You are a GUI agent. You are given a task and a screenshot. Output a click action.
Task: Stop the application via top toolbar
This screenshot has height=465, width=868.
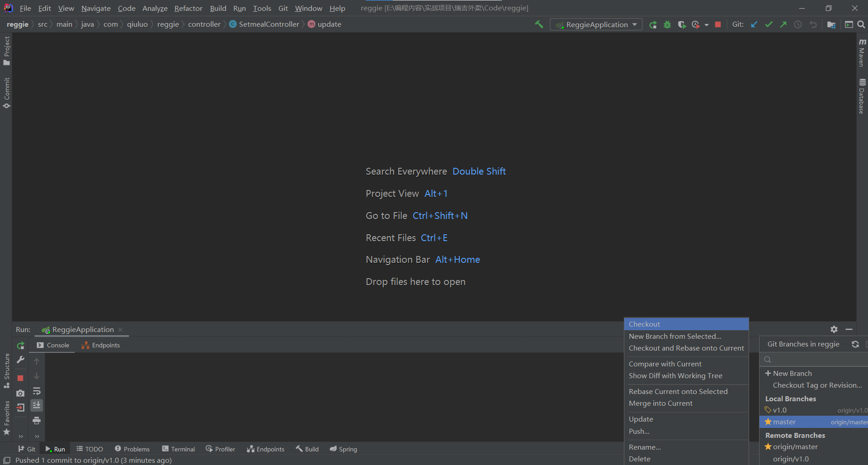(x=718, y=24)
